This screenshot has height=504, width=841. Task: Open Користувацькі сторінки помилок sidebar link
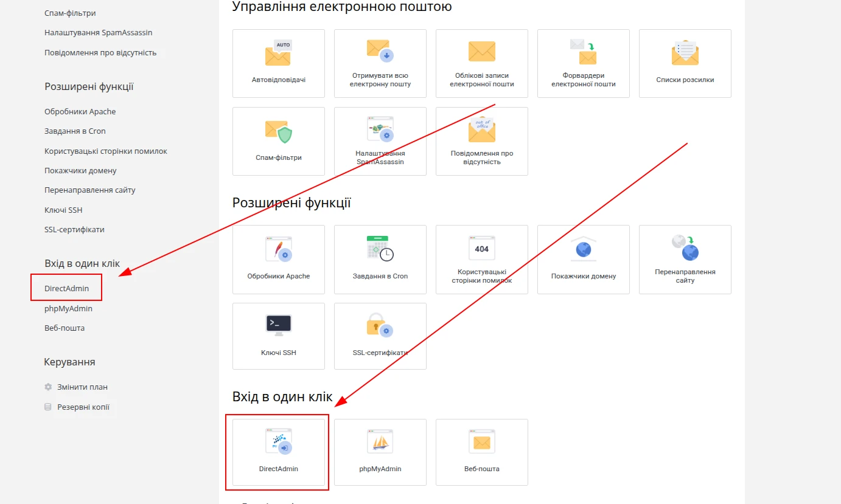106,151
